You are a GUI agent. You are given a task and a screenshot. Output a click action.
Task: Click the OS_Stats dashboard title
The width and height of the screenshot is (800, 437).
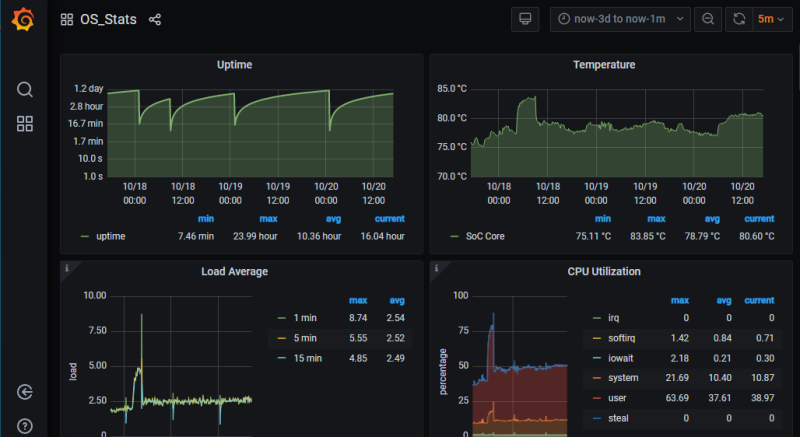click(109, 20)
